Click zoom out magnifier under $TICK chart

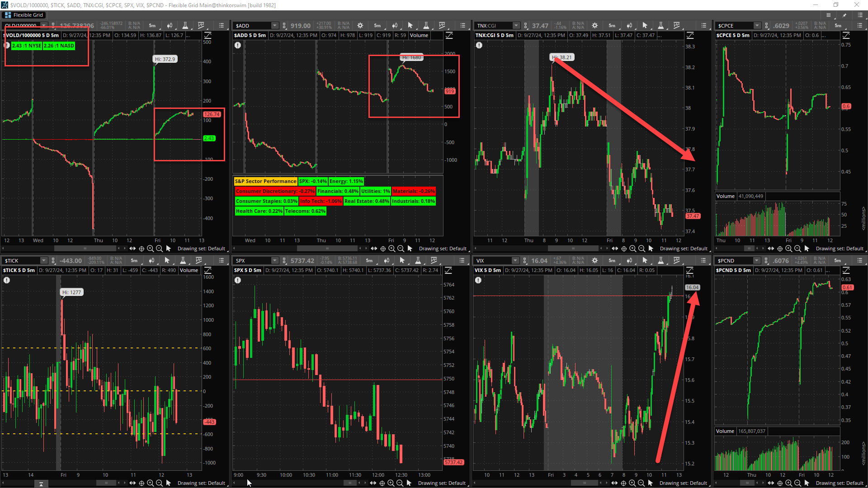pyautogui.click(x=159, y=483)
